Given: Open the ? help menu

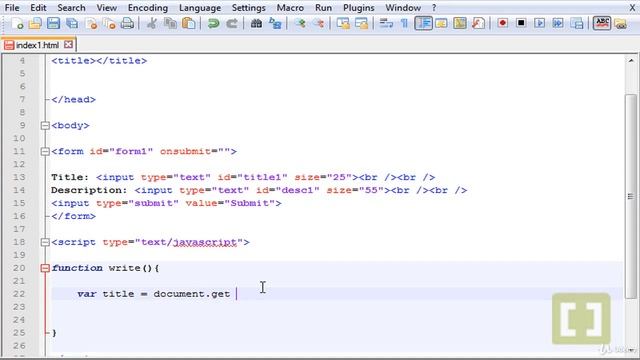Looking at the screenshot, I should 434,8.
